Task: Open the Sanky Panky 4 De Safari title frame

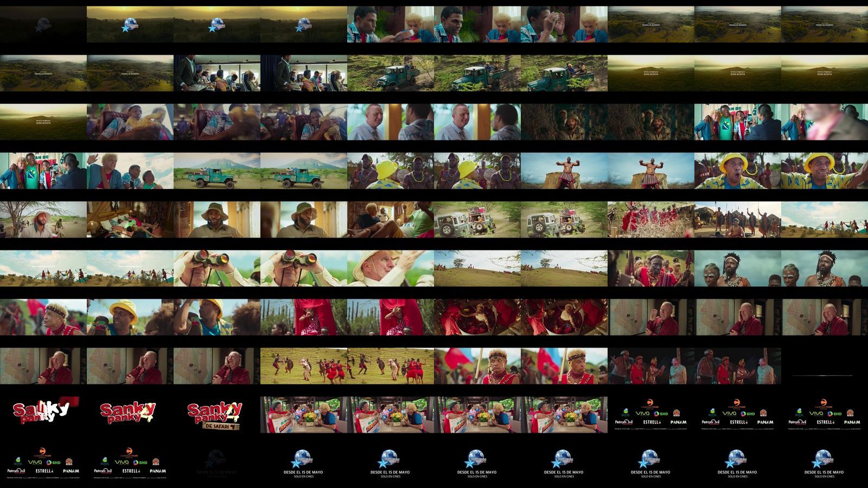Action: [x=217, y=415]
